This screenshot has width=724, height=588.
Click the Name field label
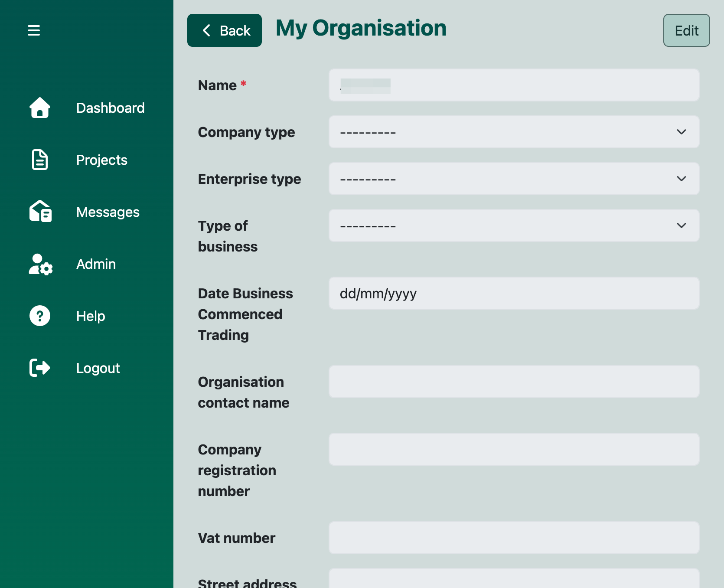tap(222, 85)
